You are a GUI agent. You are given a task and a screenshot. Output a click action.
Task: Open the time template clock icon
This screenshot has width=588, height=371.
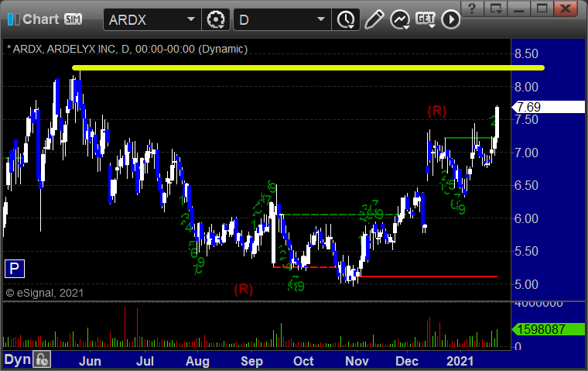(346, 19)
